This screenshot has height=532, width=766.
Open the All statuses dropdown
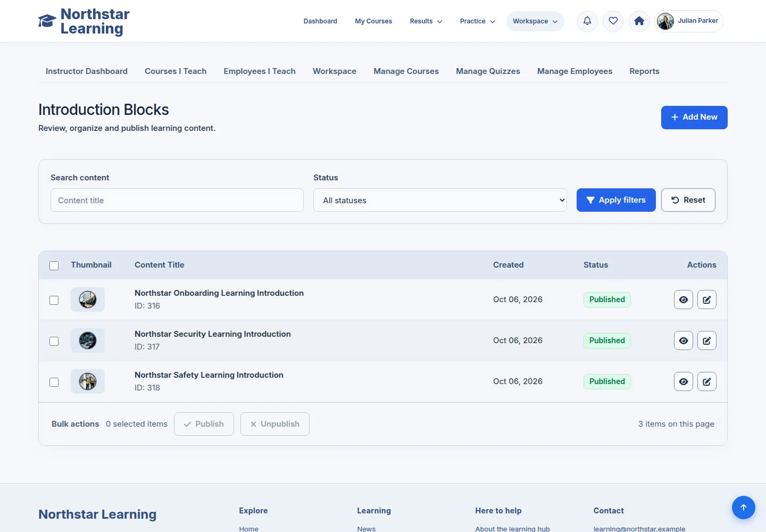coord(440,200)
